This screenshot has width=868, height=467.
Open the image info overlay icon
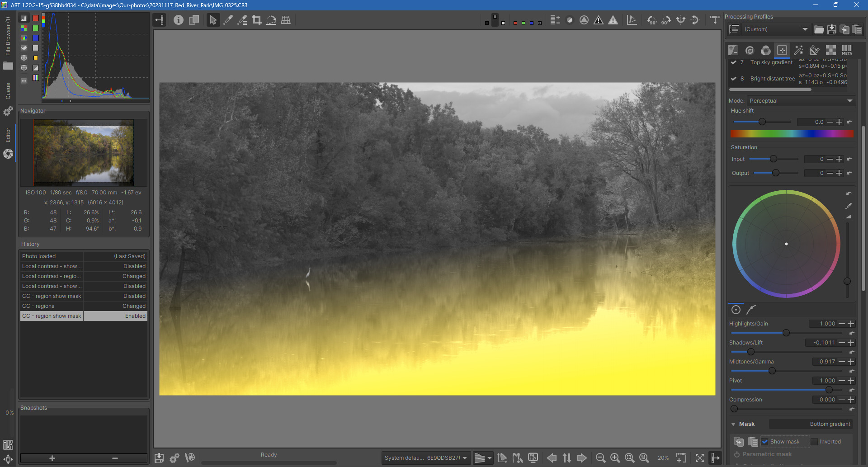(179, 20)
